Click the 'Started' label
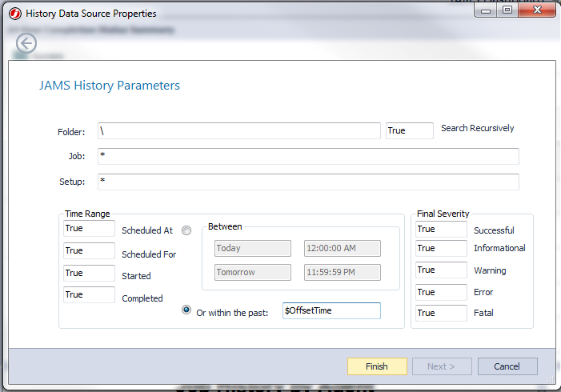Screen dimensions: 561x392 [x=136, y=276]
